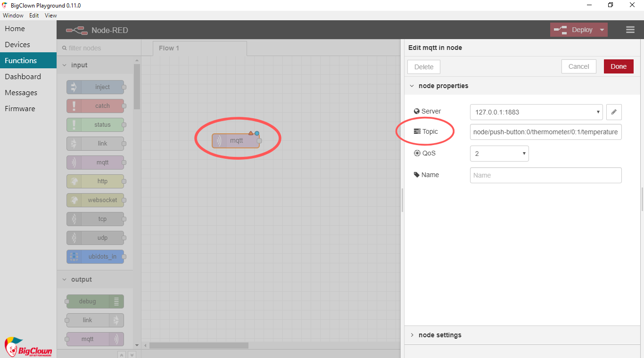Open Deploy options dropdown arrow
This screenshot has height=358, width=644.
(x=602, y=30)
